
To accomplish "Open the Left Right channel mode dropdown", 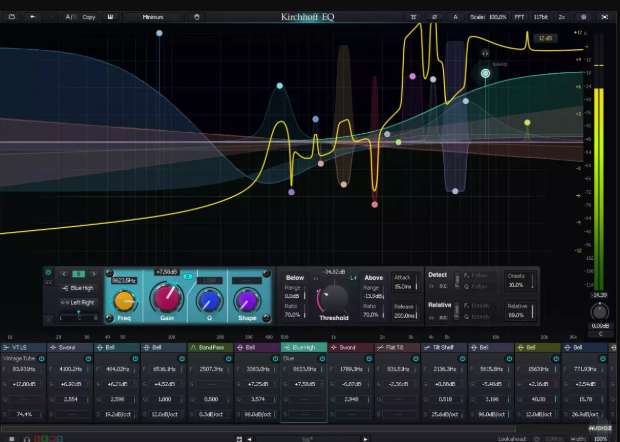I will tap(78, 302).
